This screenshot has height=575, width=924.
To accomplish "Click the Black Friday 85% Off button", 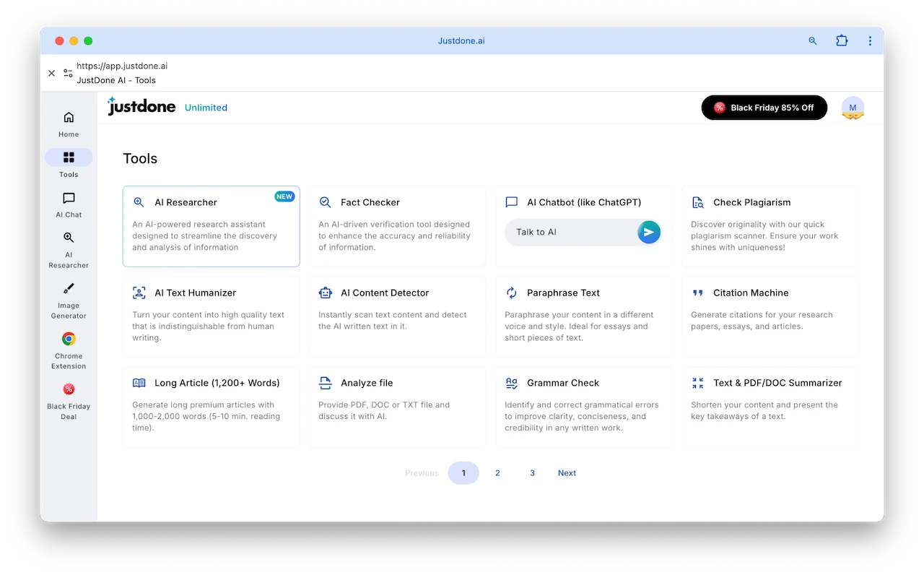I will [x=764, y=108].
